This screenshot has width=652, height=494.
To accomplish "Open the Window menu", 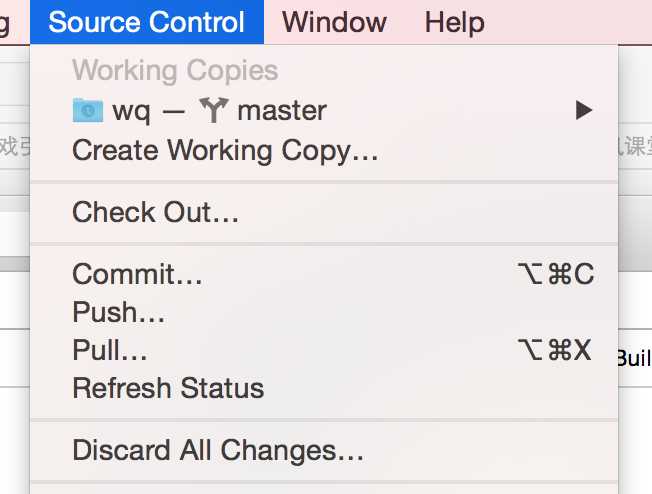I will click(x=334, y=22).
